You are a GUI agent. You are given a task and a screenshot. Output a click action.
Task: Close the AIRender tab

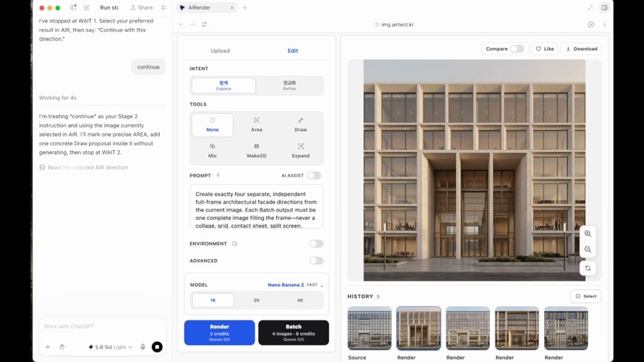tap(232, 7)
